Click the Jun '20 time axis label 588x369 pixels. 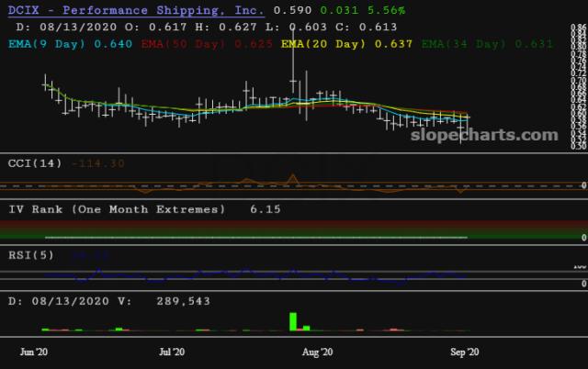pyautogui.click(x=34, y=352)
